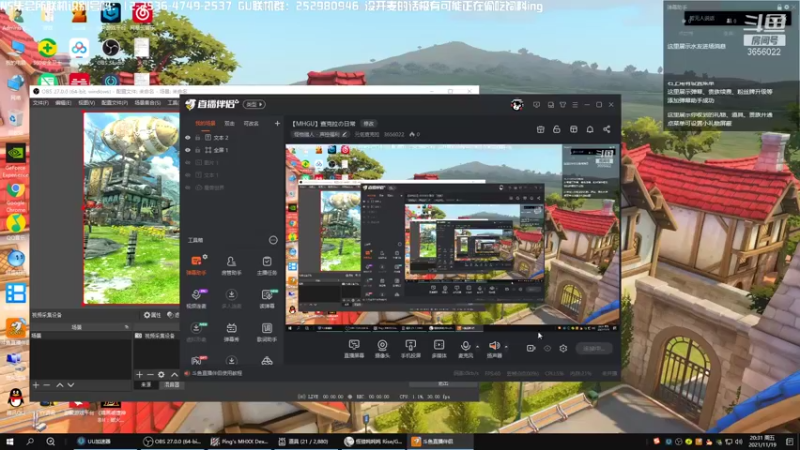Edit the game category chip with pencil
The width and height of the screenshot is (800, 450).
[320, 135]
